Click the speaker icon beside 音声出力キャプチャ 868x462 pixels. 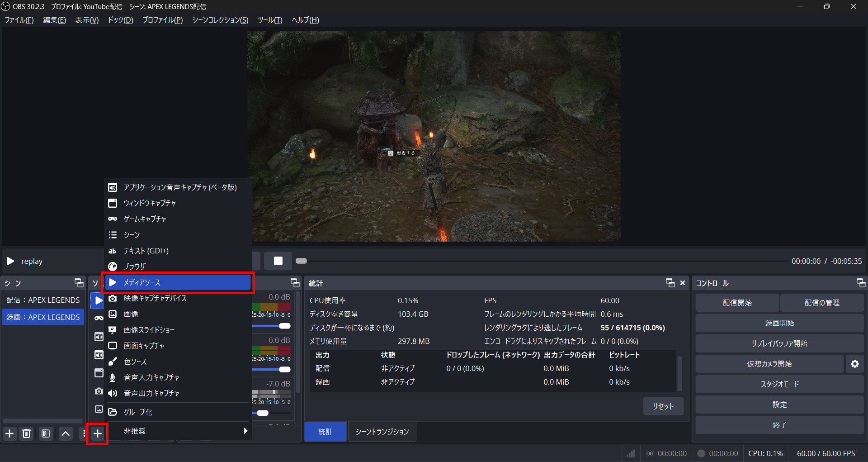click(113, 393)
